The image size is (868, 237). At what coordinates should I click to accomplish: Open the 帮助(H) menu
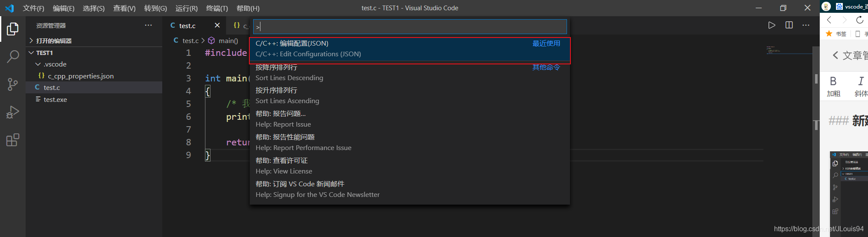(248, 8)
